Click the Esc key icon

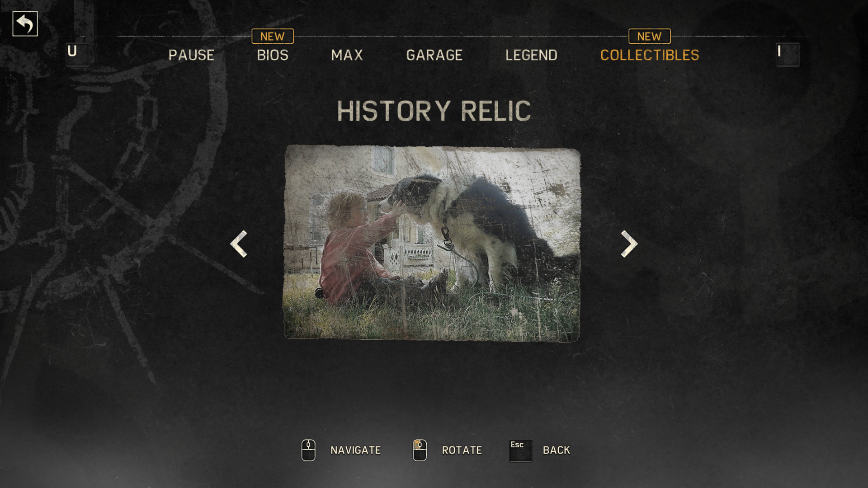pos(520,450)
